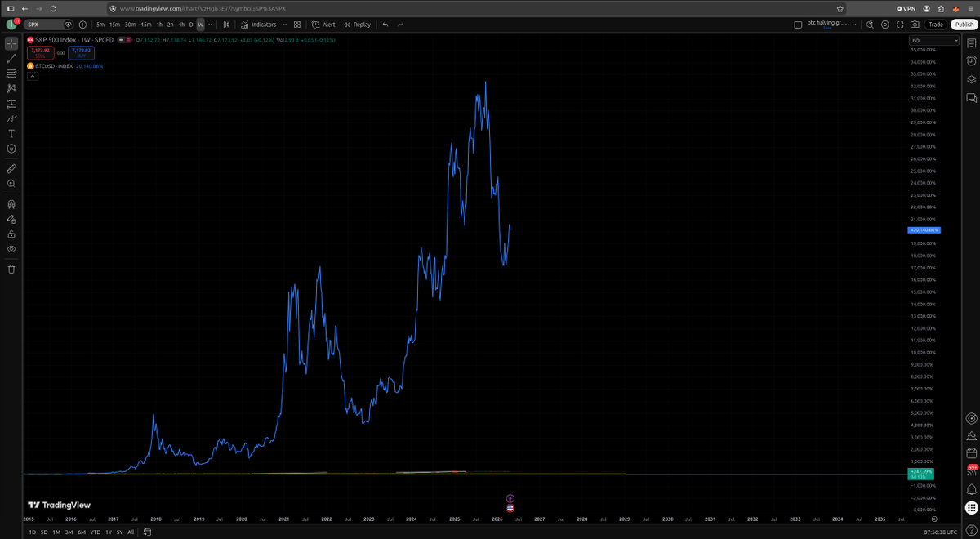Select the brush drawing tool
Screen dimensions: 980x539
(x=11, y=118)
